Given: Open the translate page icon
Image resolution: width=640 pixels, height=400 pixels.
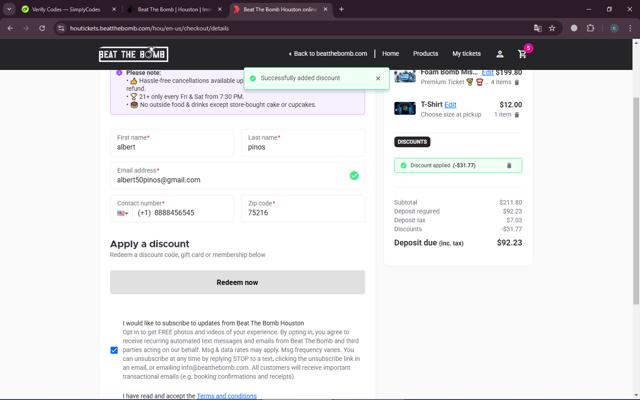Looking at the screenshot, I should click(x=538, y=28).
